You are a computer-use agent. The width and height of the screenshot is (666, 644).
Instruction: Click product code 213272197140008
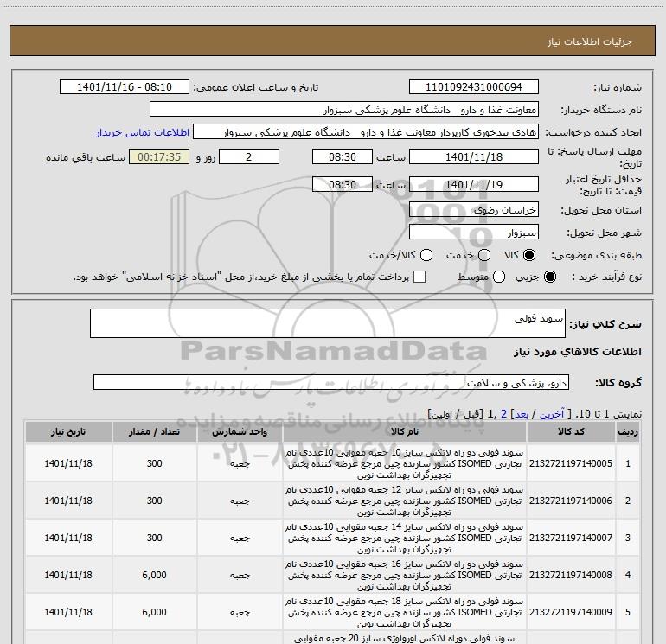pyautogui.click(x=571, y=575)
